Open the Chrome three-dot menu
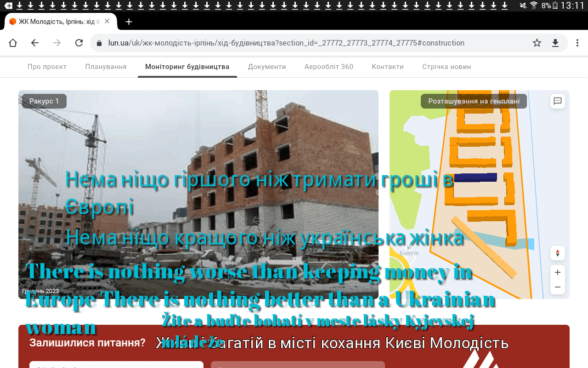This screenshot has width=588, height=368. coord(577,43)
